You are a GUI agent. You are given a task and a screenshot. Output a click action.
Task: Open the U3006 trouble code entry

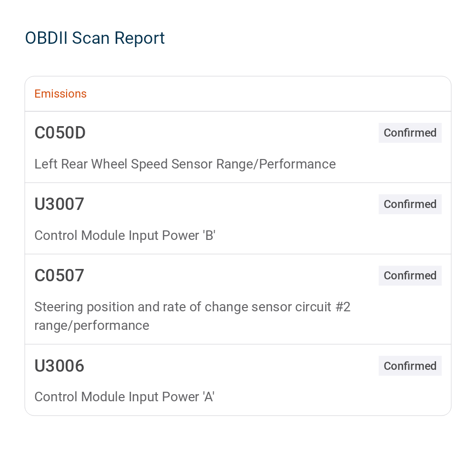coord(238,380)
